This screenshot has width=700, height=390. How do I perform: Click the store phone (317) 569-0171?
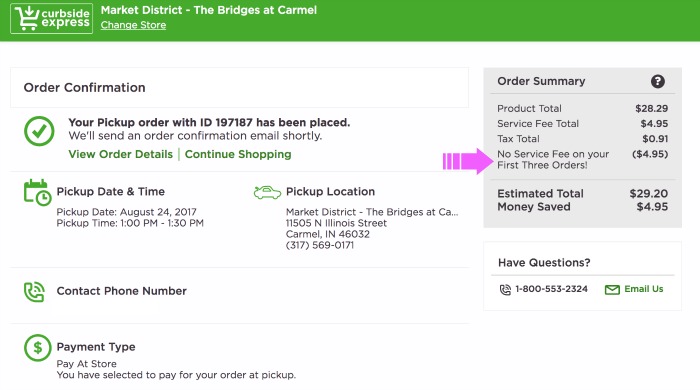(320, 245)
